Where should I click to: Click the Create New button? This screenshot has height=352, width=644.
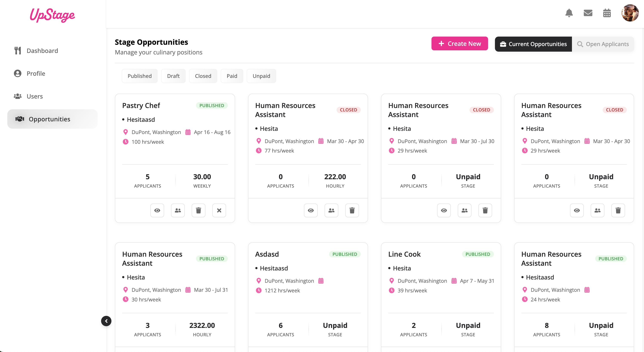pos(459,43)
